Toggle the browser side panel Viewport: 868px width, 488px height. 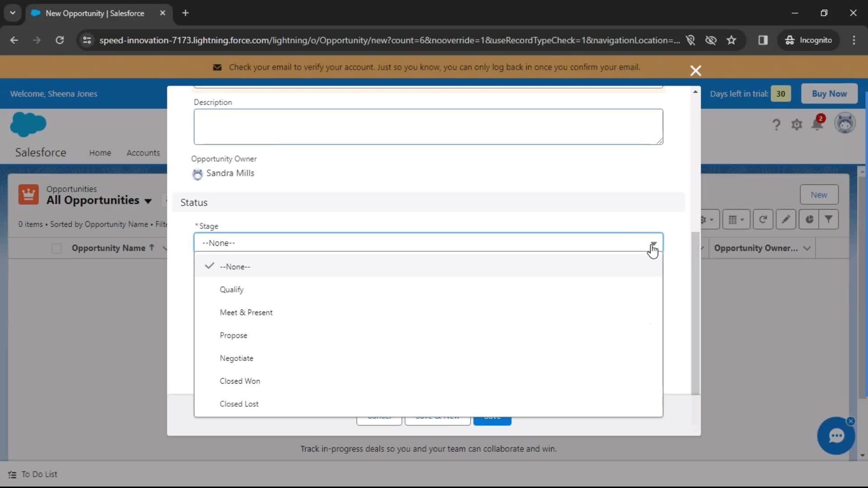pyautogui.click(x=763, y=40)
